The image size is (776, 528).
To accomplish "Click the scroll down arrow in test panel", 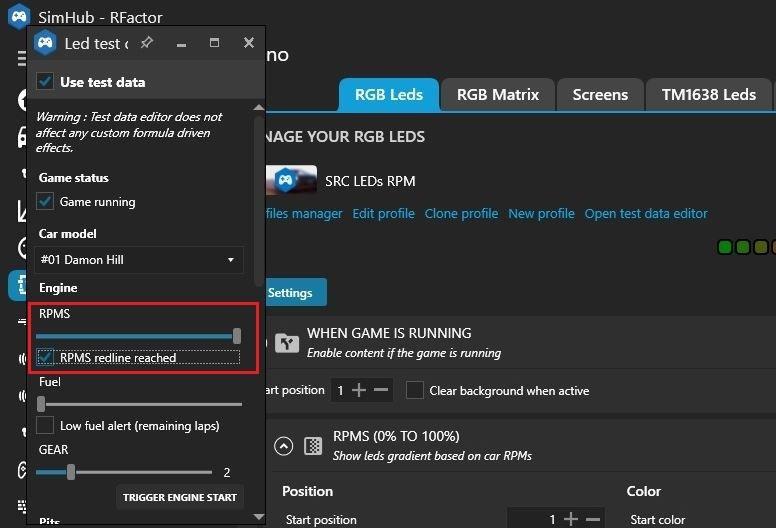I will tap(258, 517).
